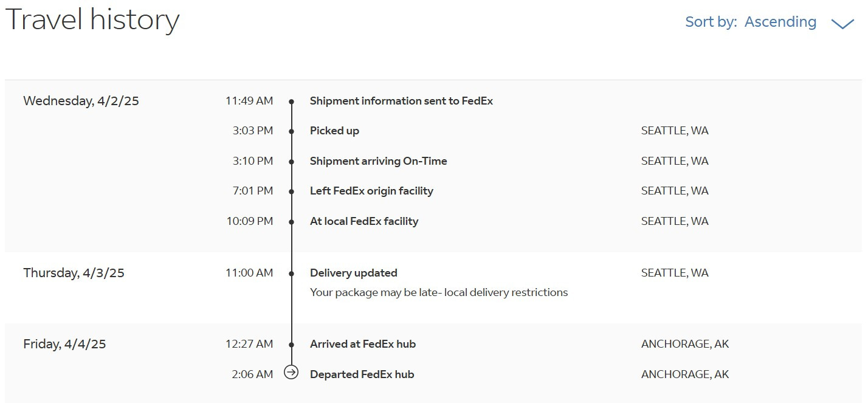Click the local delivery restrictions note

click(x=439, y=292)
